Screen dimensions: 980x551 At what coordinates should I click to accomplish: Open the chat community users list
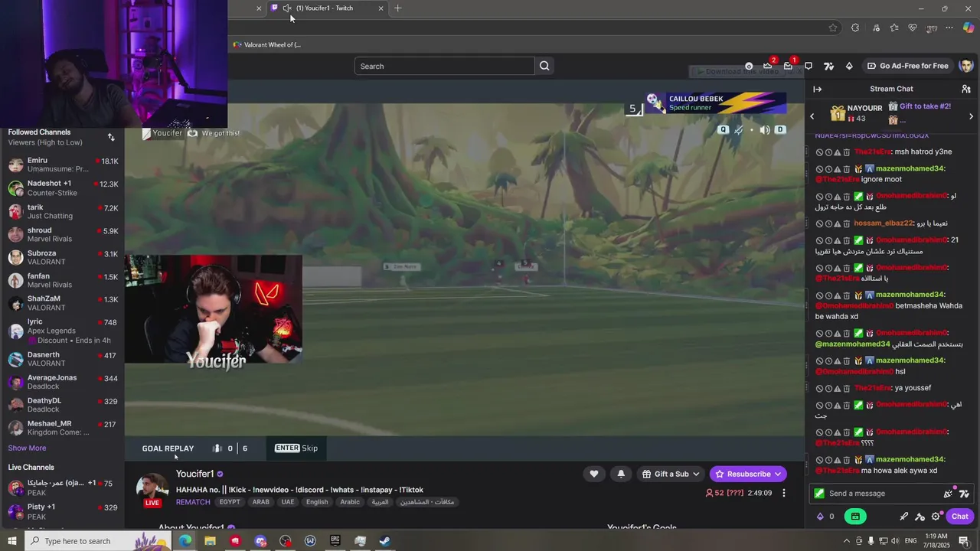tap(966, 89)
